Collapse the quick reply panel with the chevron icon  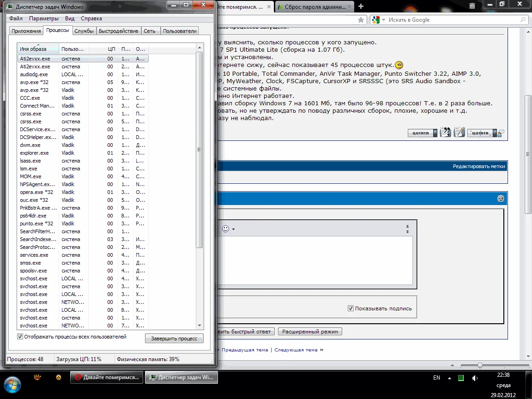pos(501,199)
